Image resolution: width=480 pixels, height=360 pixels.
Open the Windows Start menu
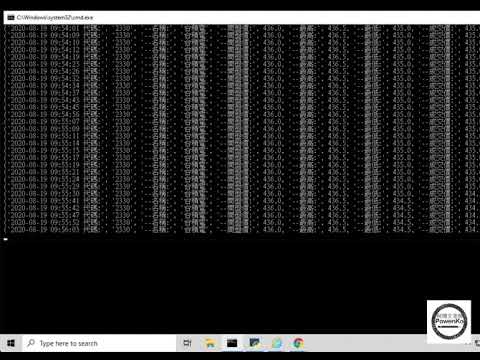11,343
